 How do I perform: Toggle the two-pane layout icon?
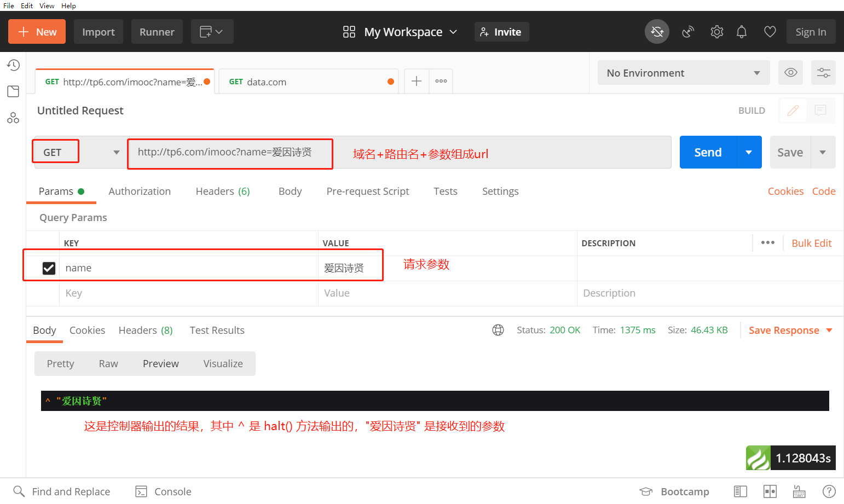[x=770, y=491]
